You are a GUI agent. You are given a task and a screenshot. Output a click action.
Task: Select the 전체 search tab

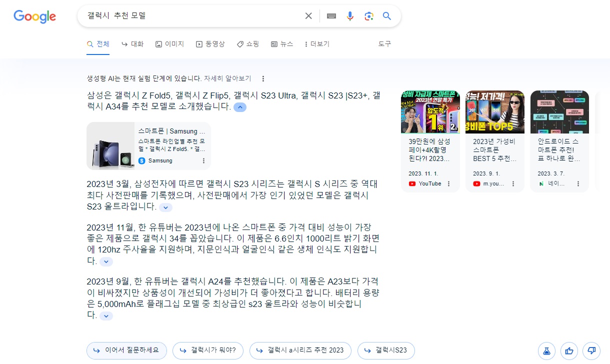pos(98,44)
